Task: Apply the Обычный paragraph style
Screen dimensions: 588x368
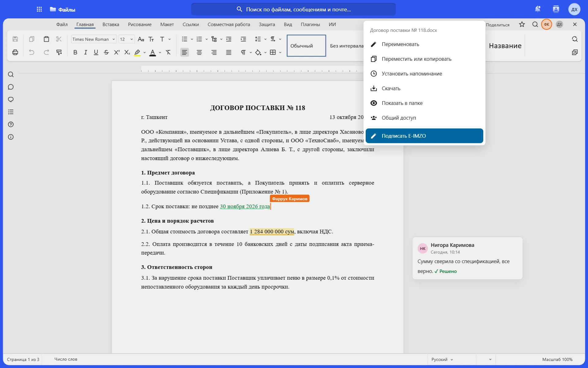Action: point(306,46)
